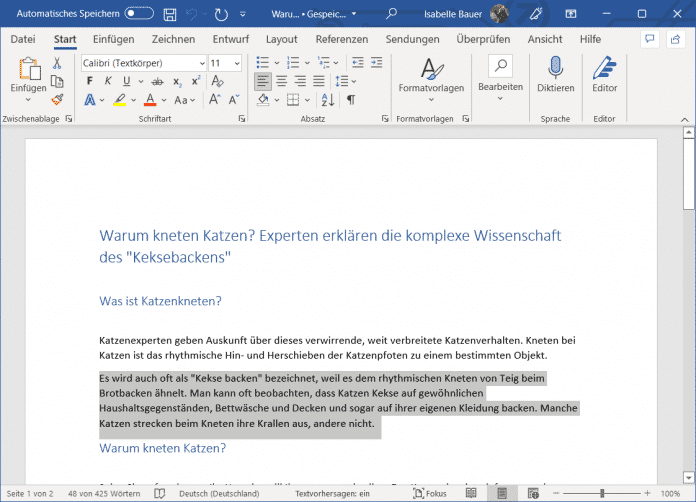Click the Share icon top right
The image size is (696, 502).
[676, 39]
